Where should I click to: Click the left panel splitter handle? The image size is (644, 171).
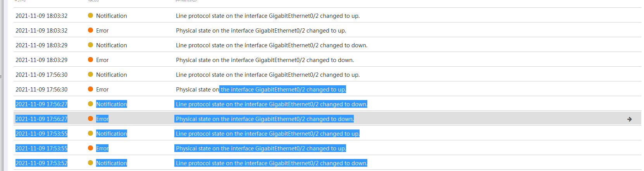(x=1, y=77)
